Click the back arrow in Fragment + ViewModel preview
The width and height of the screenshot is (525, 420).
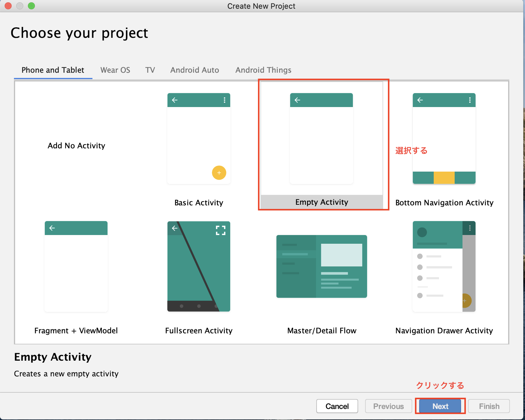[52, 228]
